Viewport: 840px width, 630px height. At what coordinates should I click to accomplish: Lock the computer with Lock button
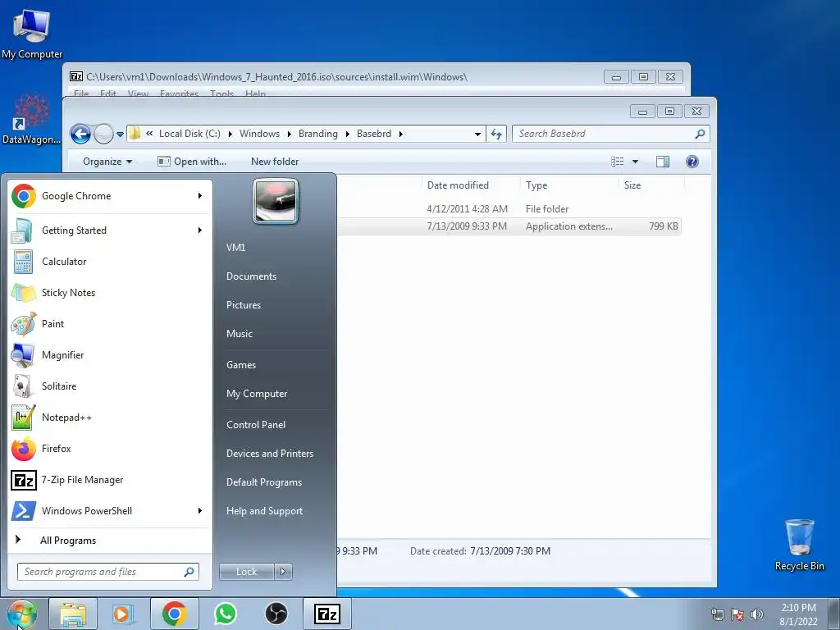click(246, 572)
